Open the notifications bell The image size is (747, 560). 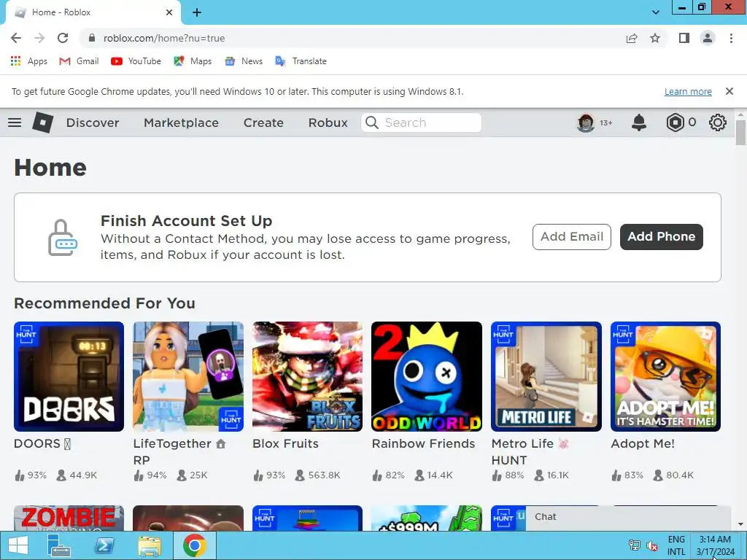tap(639, 122)
